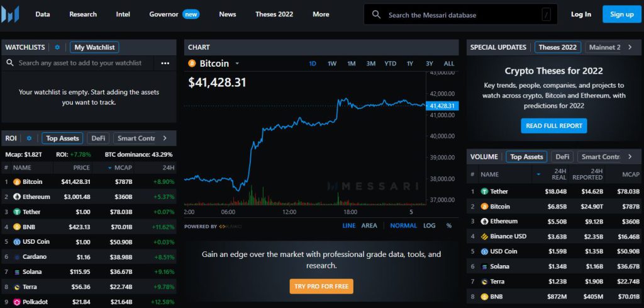Screen dimensions: 644x308
Task: Open Theses 2022 in top navigation
Action: pyautogui.click(x=274, y=14)
